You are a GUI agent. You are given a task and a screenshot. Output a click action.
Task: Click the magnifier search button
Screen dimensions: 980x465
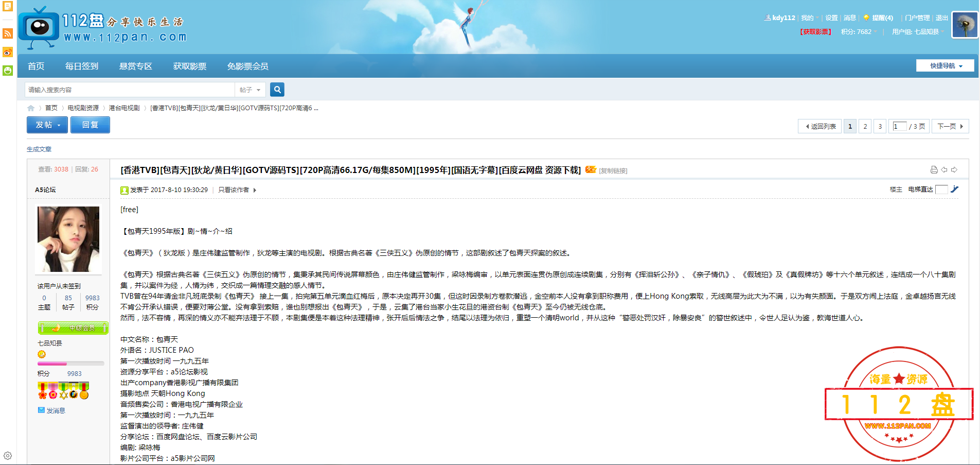point(277,90)
